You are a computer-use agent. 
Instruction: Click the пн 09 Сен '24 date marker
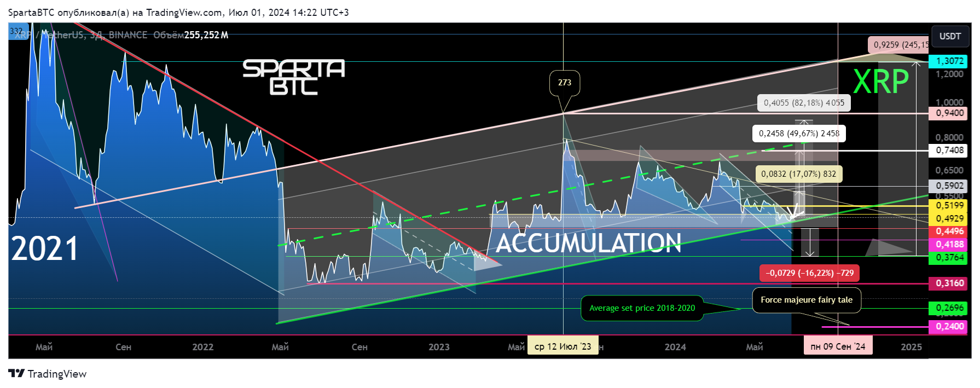pyautogui.click(x=838, y=346)
